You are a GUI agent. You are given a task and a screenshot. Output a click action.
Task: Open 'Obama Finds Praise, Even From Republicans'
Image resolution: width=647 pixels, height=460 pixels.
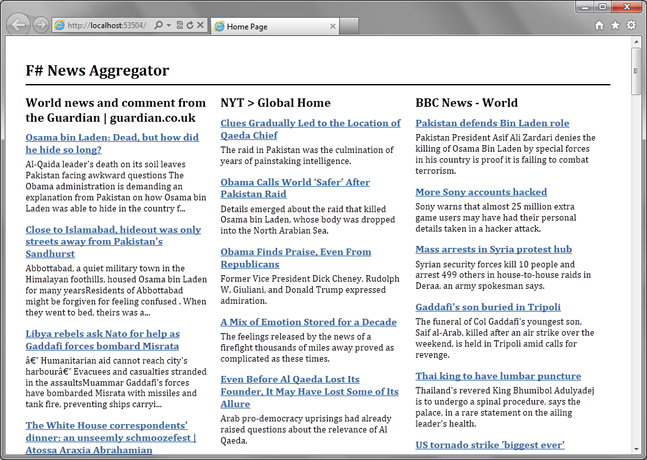295,258
